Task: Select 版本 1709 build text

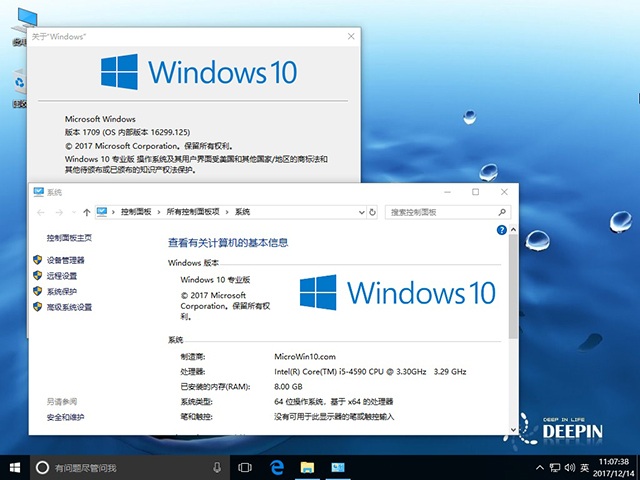Action: point(127,132)
